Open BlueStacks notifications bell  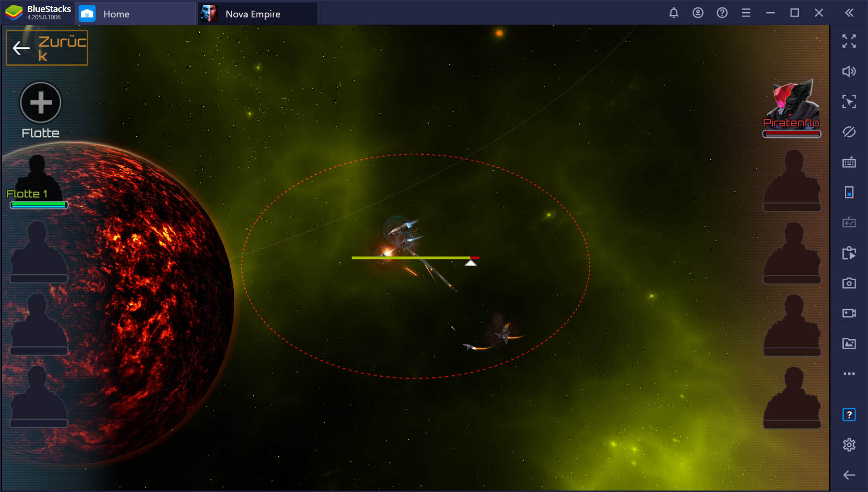[673, 13]
